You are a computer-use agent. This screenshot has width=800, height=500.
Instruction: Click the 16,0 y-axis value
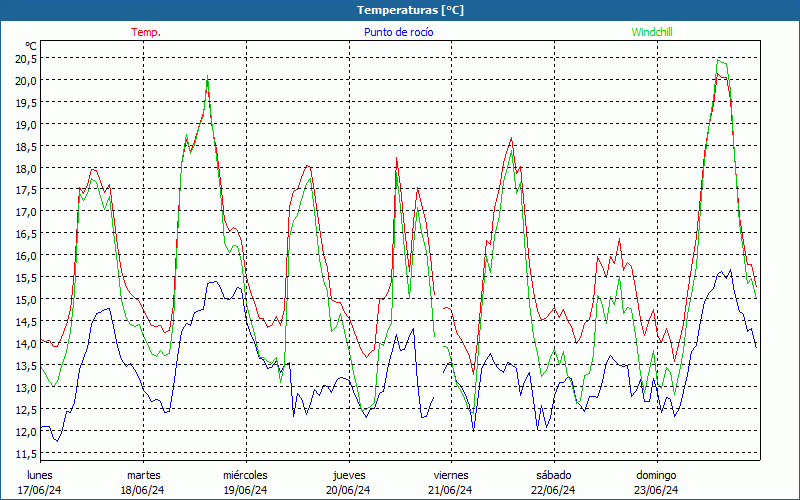[x=26, y=256]
